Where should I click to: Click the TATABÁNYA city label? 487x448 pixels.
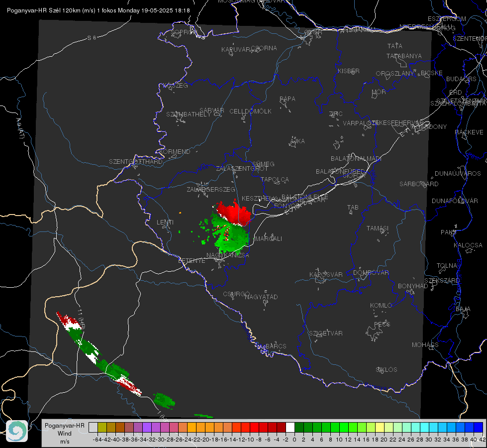coord(404,56)
